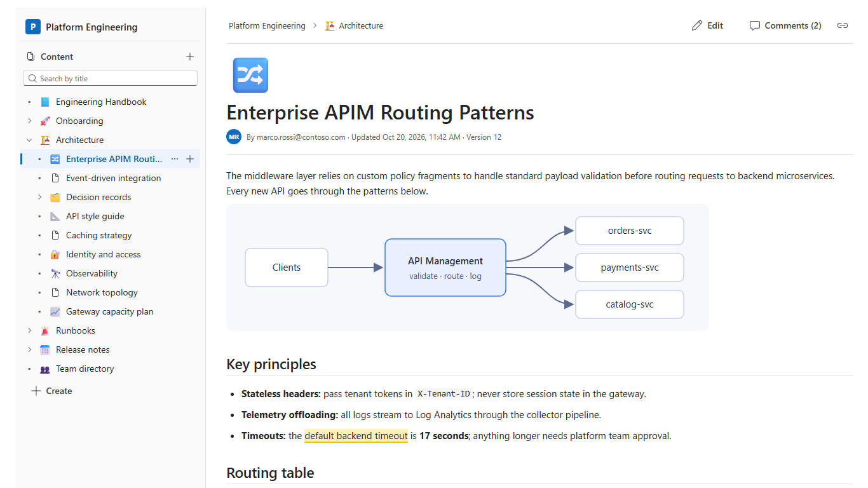Click the large shuffle page icon above title
868x488 pixels.
[250, 75]
